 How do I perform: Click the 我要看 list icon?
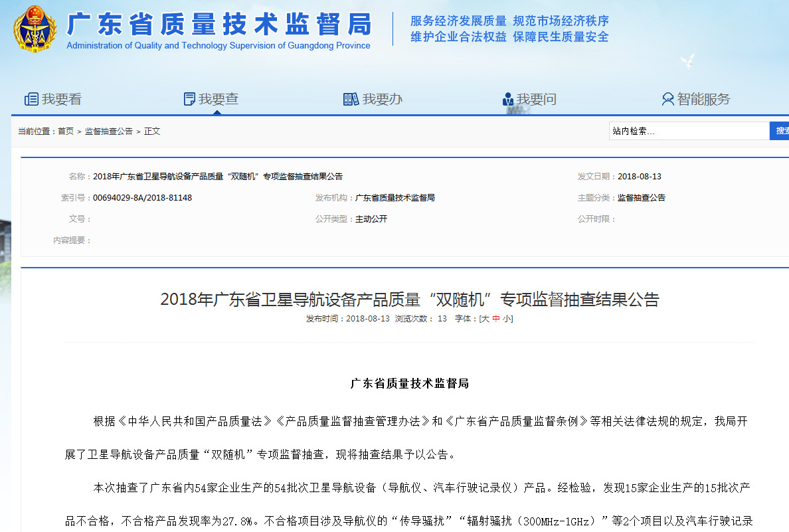click(x=31, y=99)
